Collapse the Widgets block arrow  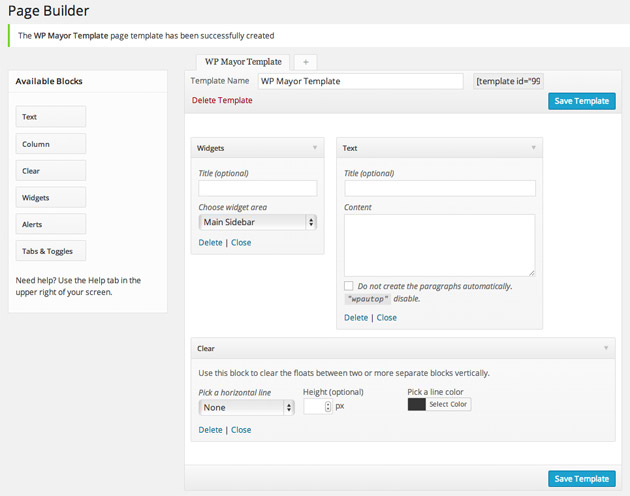tap(315, 148)
